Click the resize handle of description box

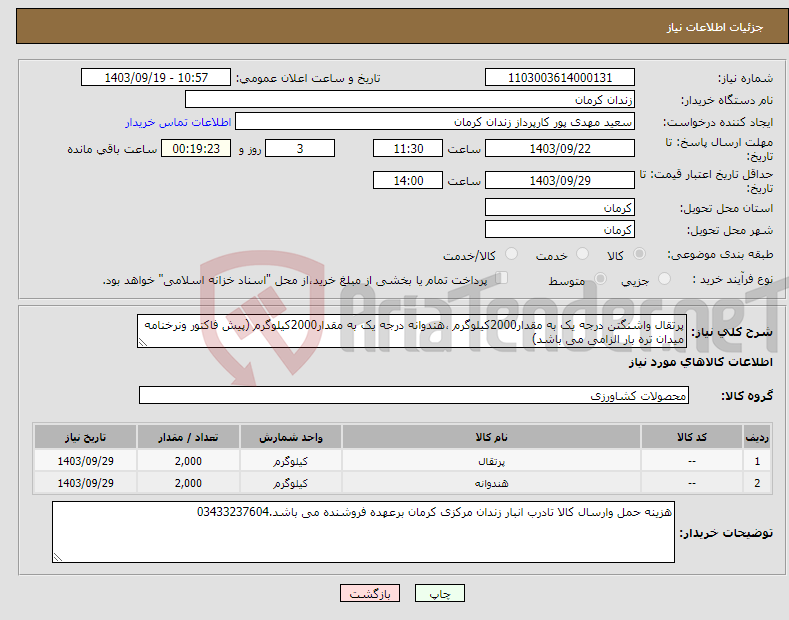(x=143, y=342)
